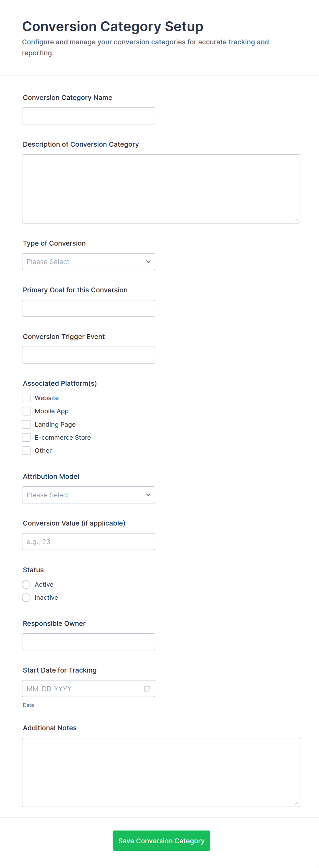Select the Active status radio button

[x=26, y=584]
